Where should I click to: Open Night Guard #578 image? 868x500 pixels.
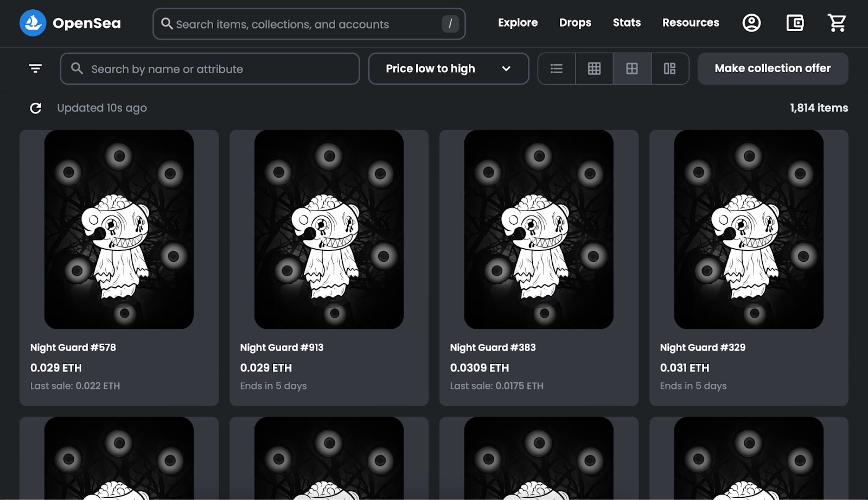(119, 229)
